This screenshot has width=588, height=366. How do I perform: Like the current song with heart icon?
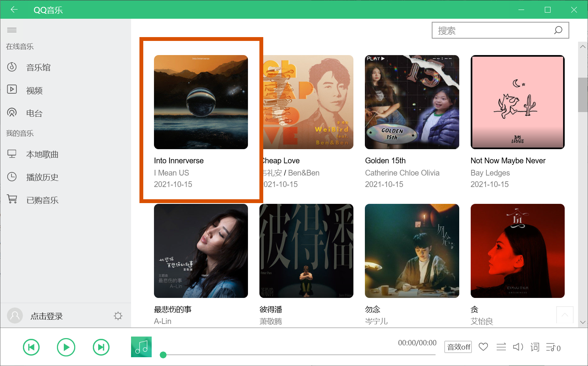pos(483,347)
